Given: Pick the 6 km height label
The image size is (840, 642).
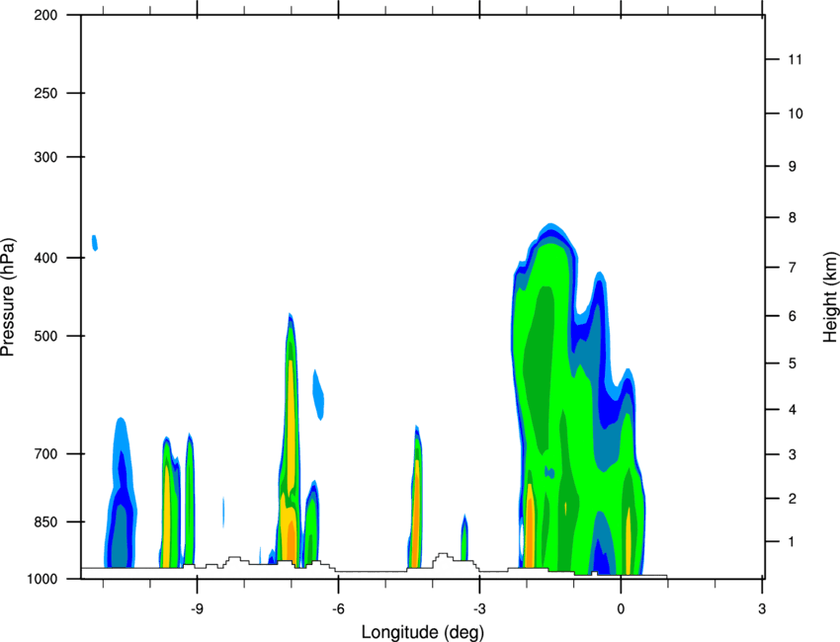Looking at the screenshot, I should [x=792, y=316].
